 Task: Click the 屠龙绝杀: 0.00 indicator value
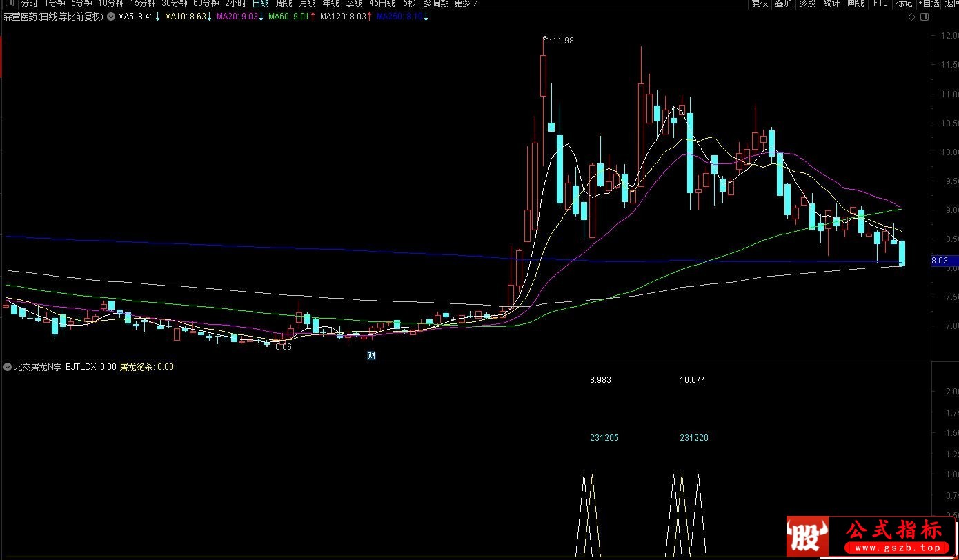click(x=147, y=367)
